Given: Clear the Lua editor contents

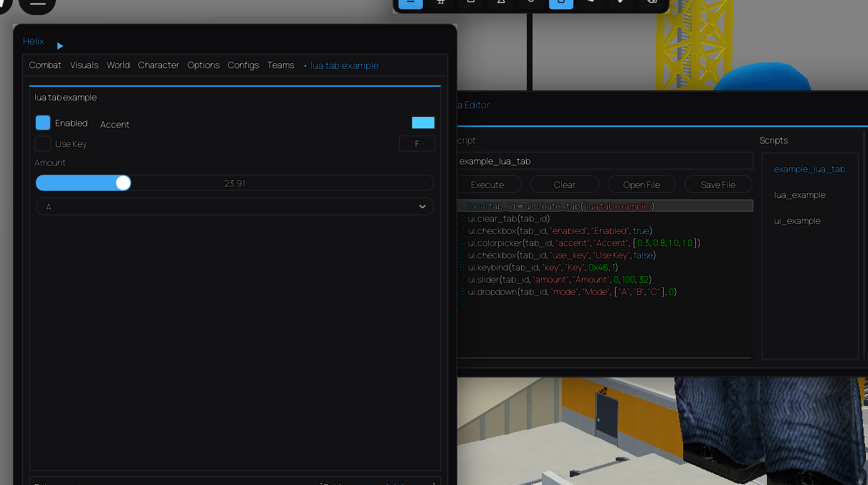Looking at the screenshot, I should [x=565, y=184].
